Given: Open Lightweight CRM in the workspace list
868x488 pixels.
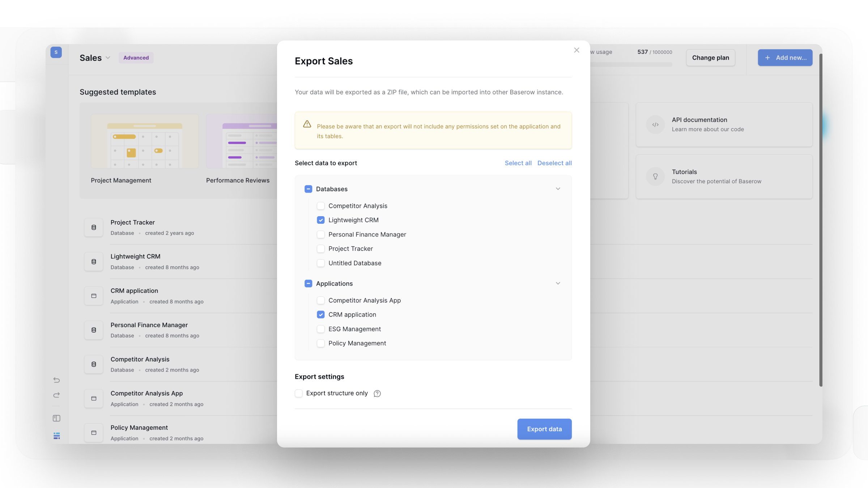Looking at the screenshot, I should click(x=135, y=257).
